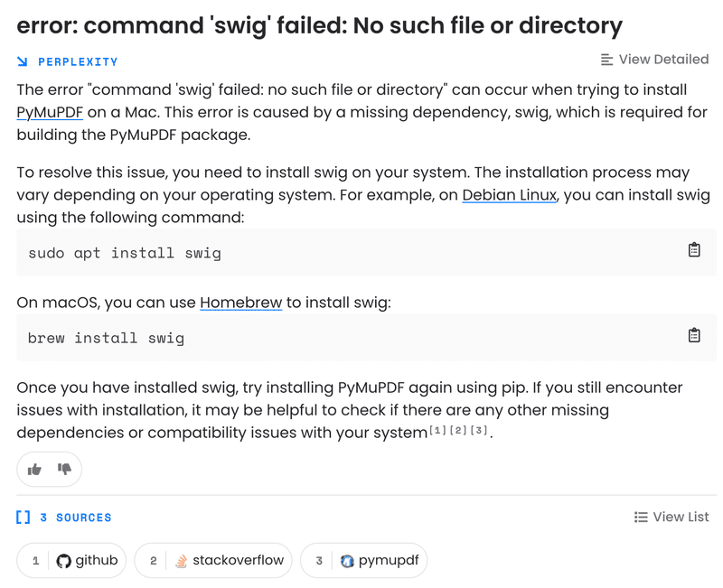Copy the sudo apt install swig command
Screen dimensions: 723x588
pos(694,250)
